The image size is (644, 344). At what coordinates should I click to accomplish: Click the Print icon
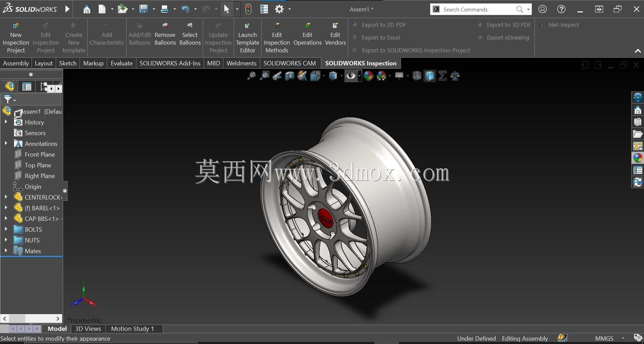click(x=165, y=9)
